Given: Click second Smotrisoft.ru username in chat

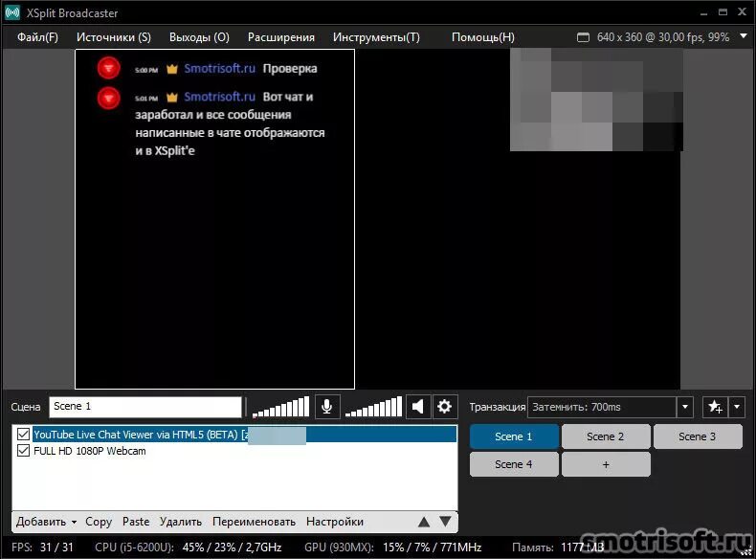Looking at the screenshot, I should [x=219, y=97].
